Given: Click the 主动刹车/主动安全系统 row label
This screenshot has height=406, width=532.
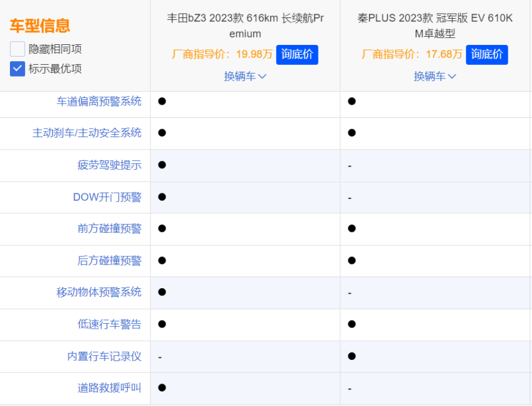Looking at the screenshot, I should (x=87, y=133).
